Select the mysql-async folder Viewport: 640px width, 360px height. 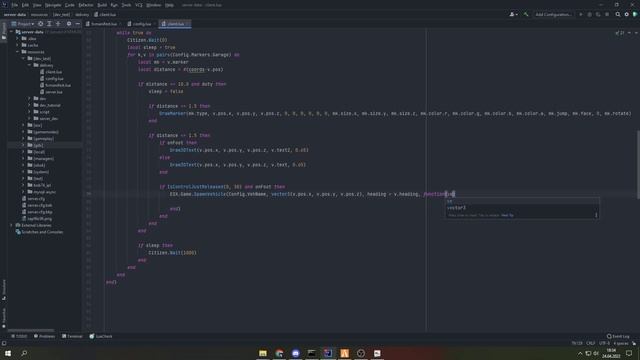pyautogui.click(x=42, y=191)
